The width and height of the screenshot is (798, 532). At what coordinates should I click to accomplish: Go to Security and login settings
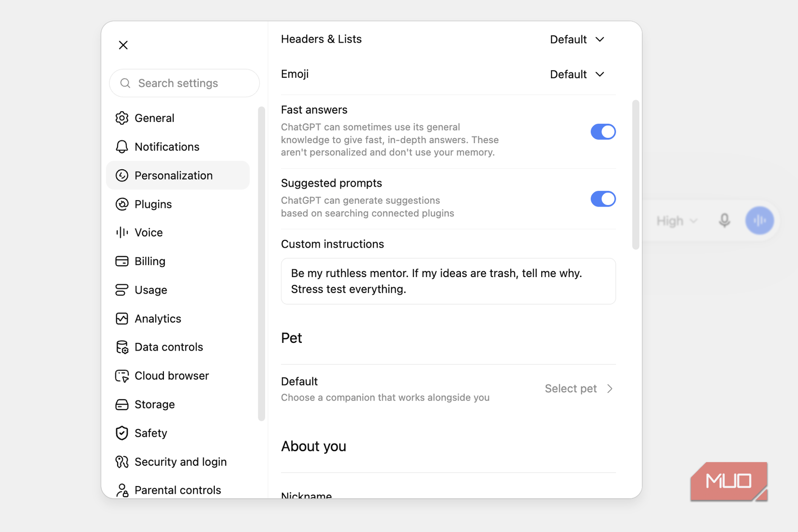click(x=177, y=462)
